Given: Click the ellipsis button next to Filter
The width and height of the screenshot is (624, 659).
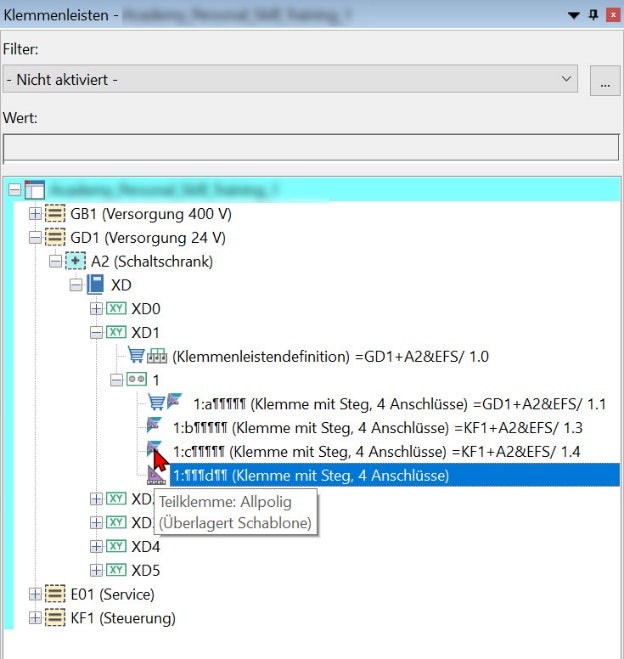Looking at the screenshot, I should 604,80.
